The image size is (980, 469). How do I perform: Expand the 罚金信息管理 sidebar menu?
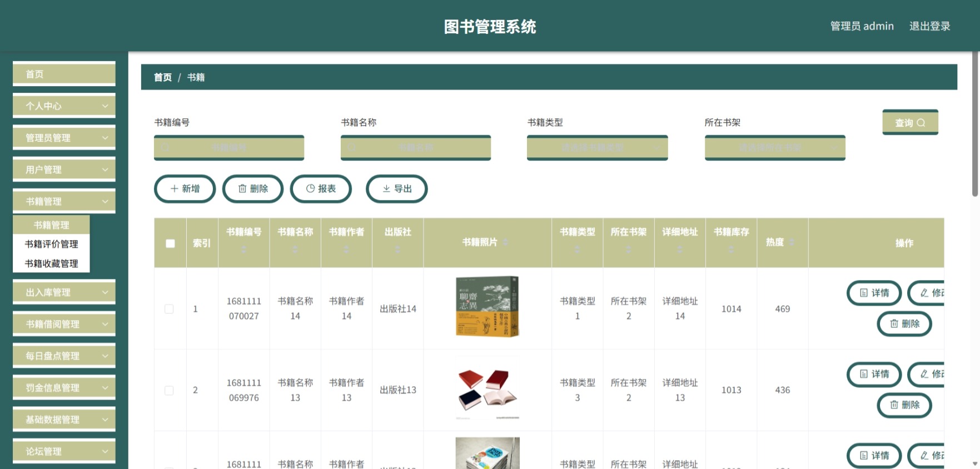[x=64, y=388]
